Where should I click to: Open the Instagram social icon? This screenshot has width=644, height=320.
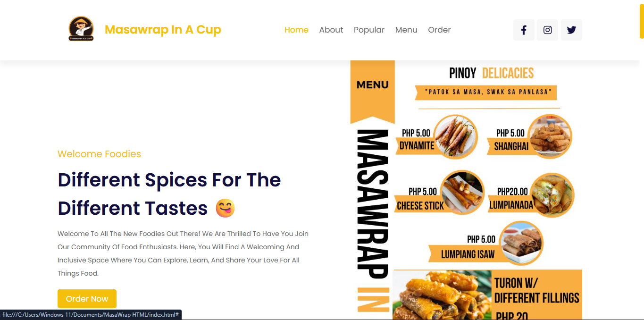point(548,30)
